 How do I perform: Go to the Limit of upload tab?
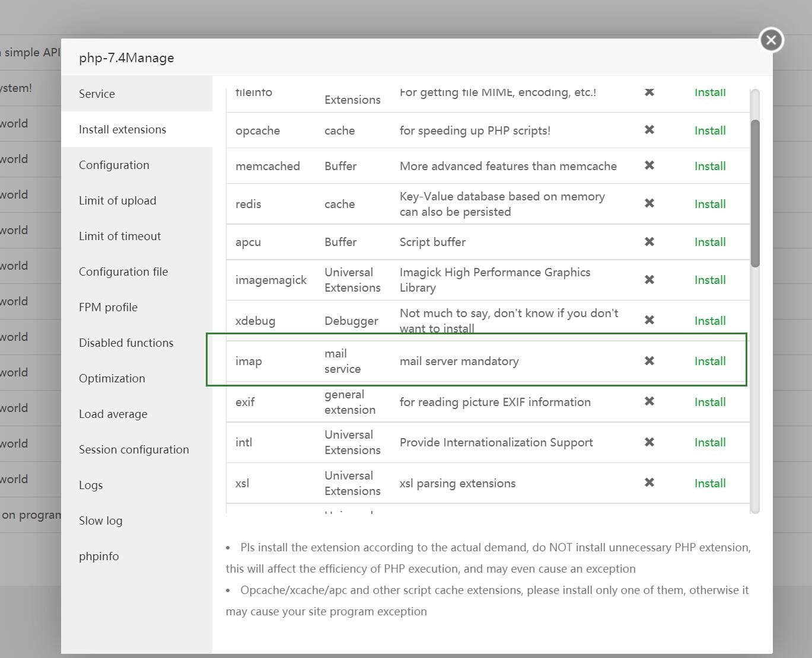[117, 200]
